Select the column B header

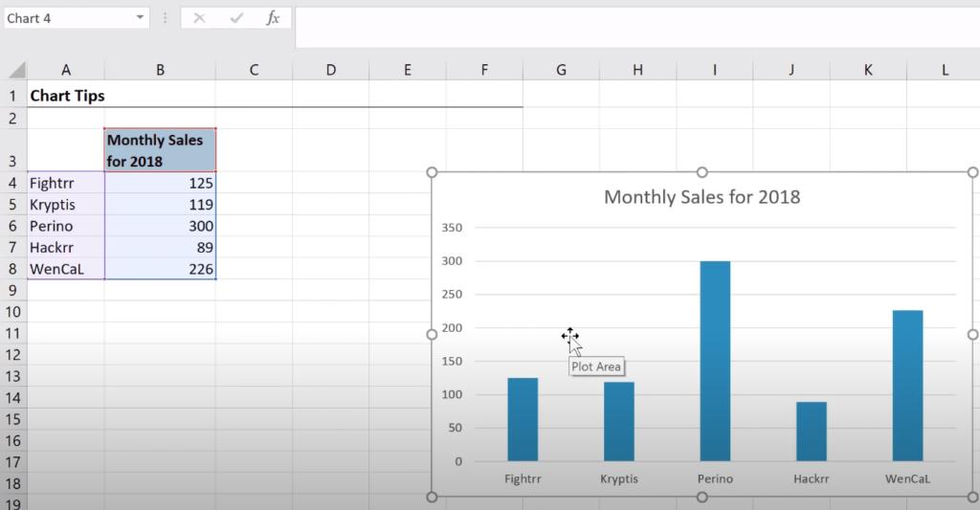coord(160,70)
